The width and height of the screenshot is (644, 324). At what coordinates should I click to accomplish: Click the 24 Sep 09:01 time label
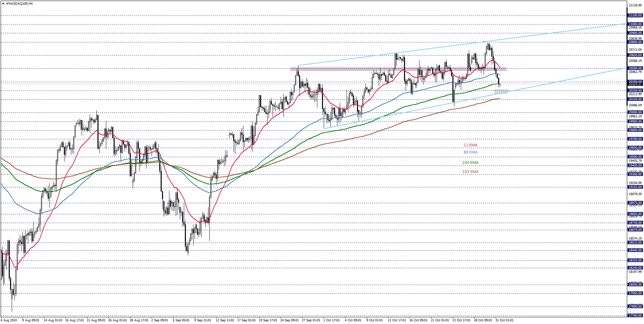290,320
